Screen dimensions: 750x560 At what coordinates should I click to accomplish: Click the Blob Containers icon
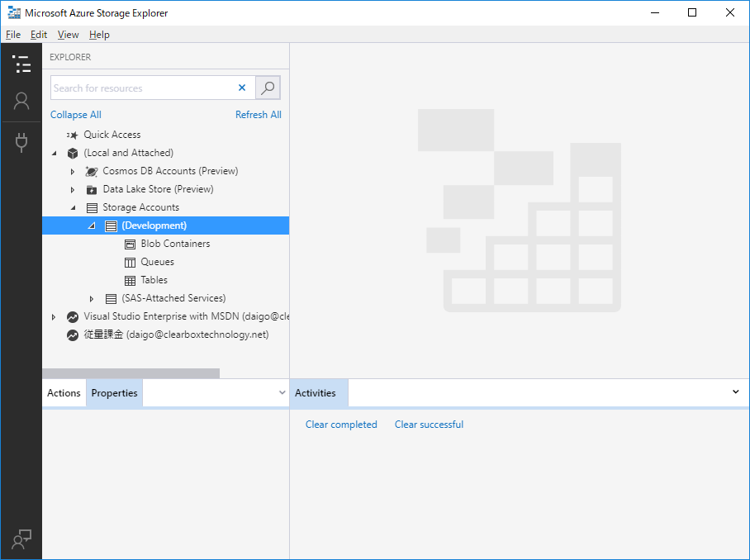coord(131,244)
